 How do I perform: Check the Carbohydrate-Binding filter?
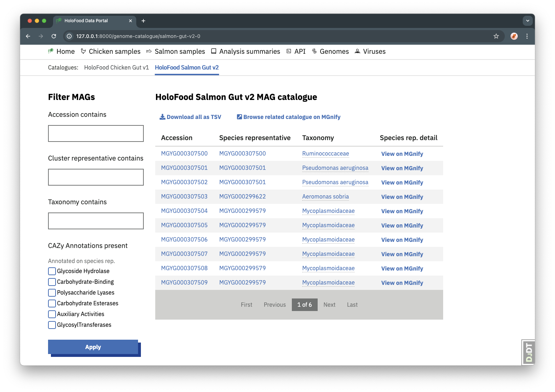(x=52, y=282)
